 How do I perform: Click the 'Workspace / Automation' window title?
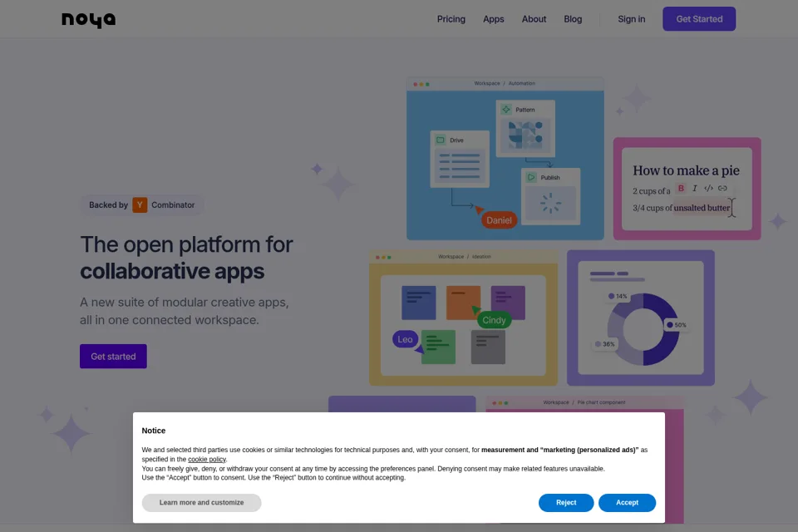(505, 83)
